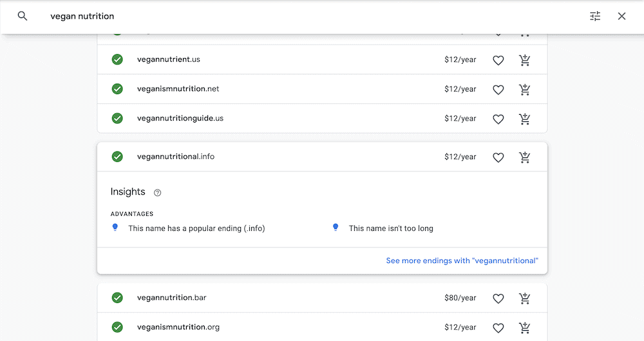Screen dimensions: 644x341
Task: Collapse the vegannutritional.info result row
Action: pyautogui.click(x=322, y=157)
